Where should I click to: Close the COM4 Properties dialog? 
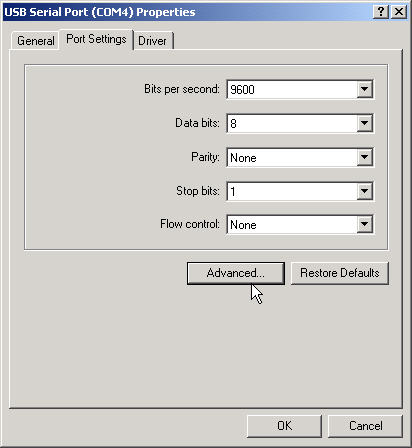tap(399, 12)
